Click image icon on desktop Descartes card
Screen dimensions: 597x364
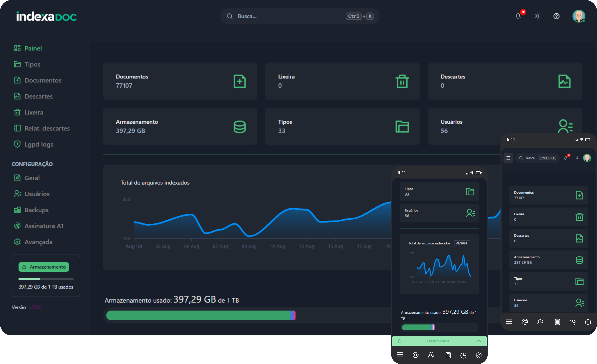564,81
